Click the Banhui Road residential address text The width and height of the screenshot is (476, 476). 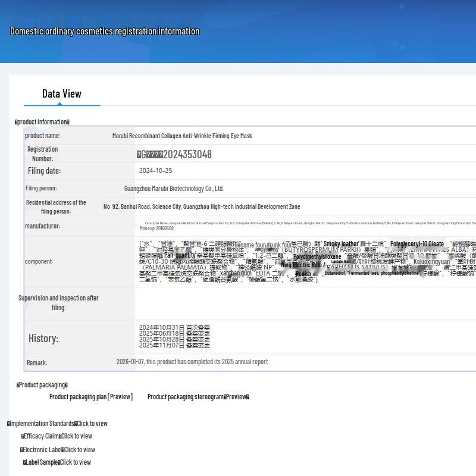click(202, 206)
